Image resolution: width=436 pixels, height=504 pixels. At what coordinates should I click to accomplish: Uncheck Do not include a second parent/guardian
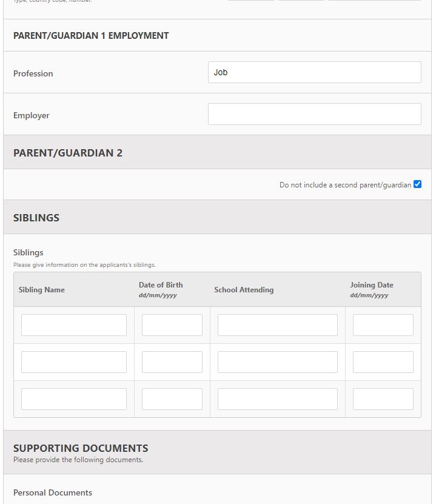417,184
